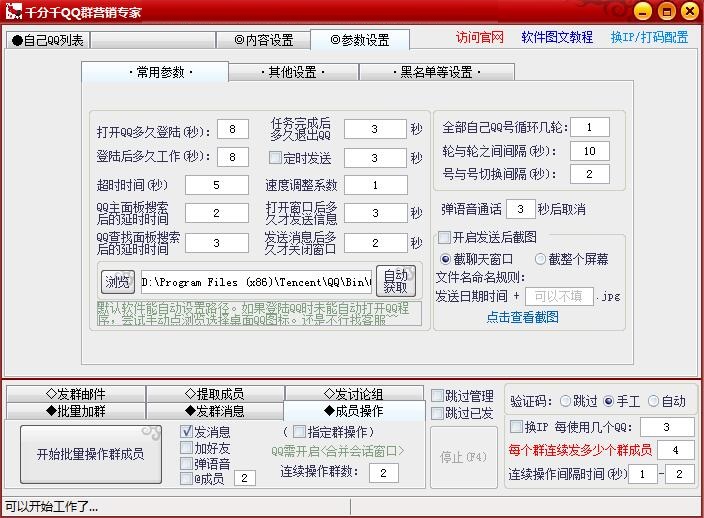Click the 全部自己QQ号循环几轮 field
The width and height of the screenshot is (704, 518).
[590, 127]
